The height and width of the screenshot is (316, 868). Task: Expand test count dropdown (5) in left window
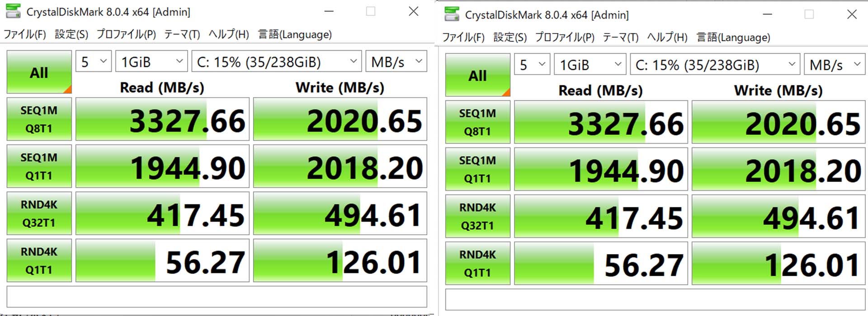coord(94,61)
